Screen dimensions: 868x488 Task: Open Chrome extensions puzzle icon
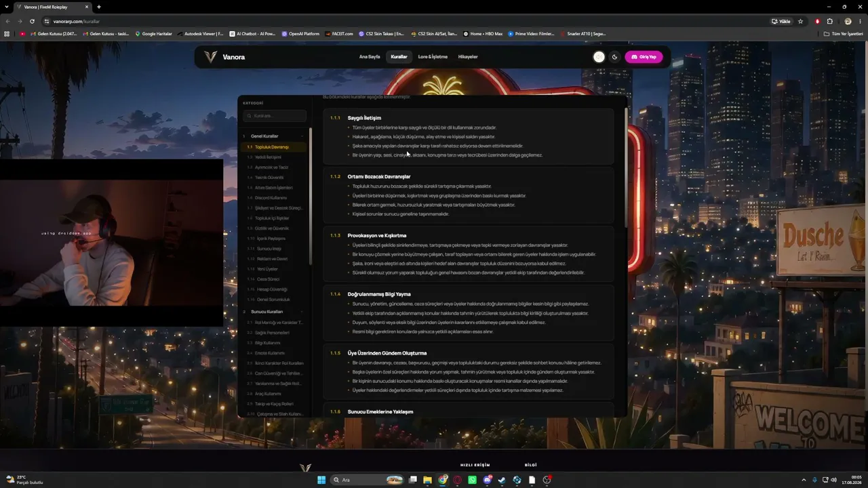829,21
